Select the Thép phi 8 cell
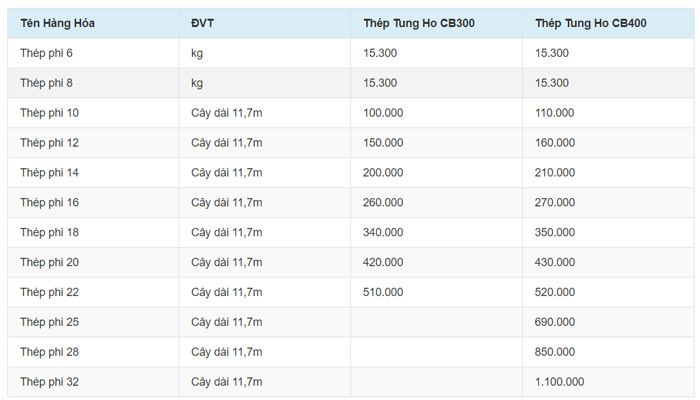Image resolution: width=700 pixels, height=400 pixels. tap(46, 82)
